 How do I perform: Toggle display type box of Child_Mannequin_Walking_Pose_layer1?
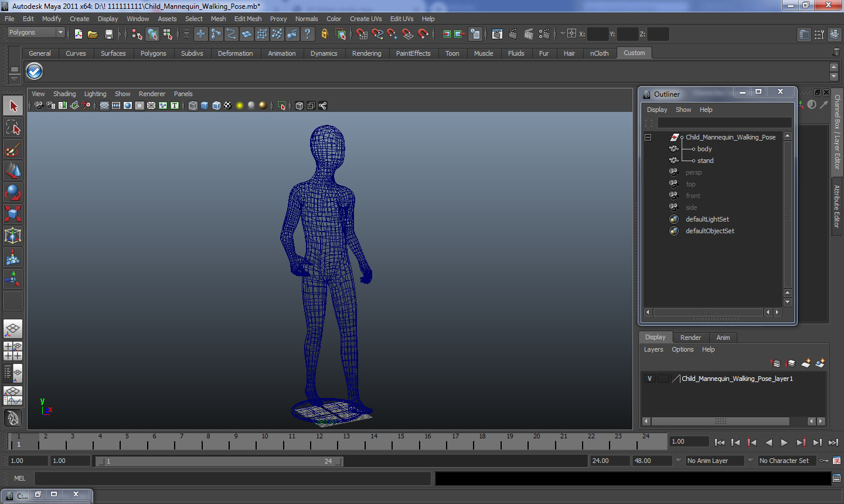(663, 379)
